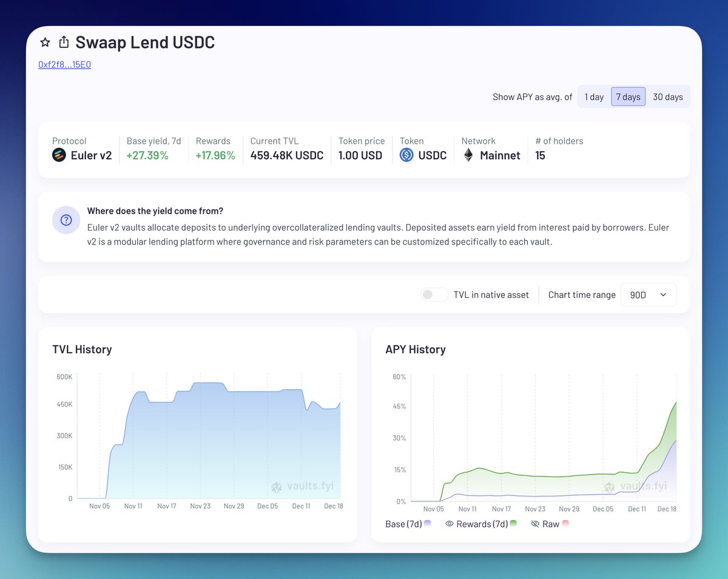The image size is (728, 579).
Task: Click 'Where does the yield come from?' heading
Action: click(x=155, y=211)
